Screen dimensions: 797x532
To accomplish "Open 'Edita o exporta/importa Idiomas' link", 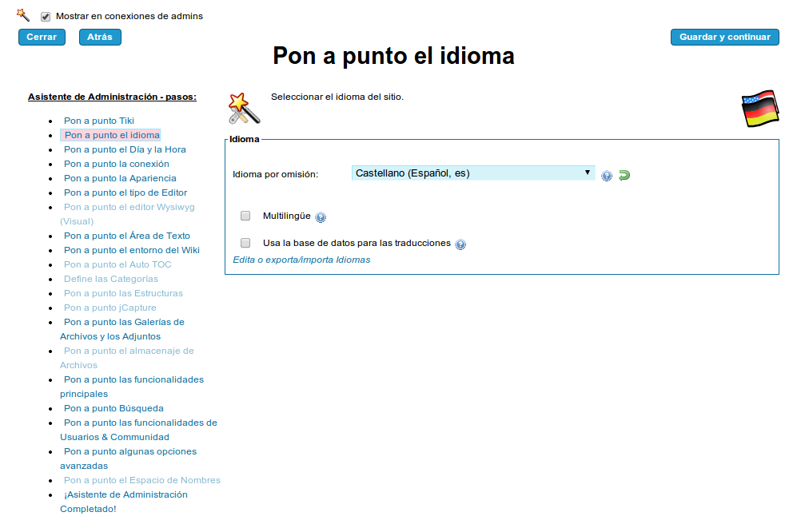I will [x=301, y=260].
